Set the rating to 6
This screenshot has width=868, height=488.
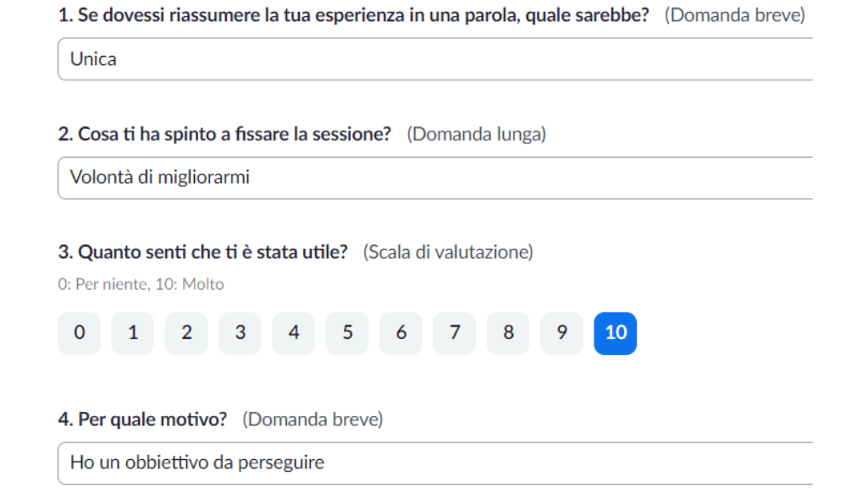click(x=401, y=334)
